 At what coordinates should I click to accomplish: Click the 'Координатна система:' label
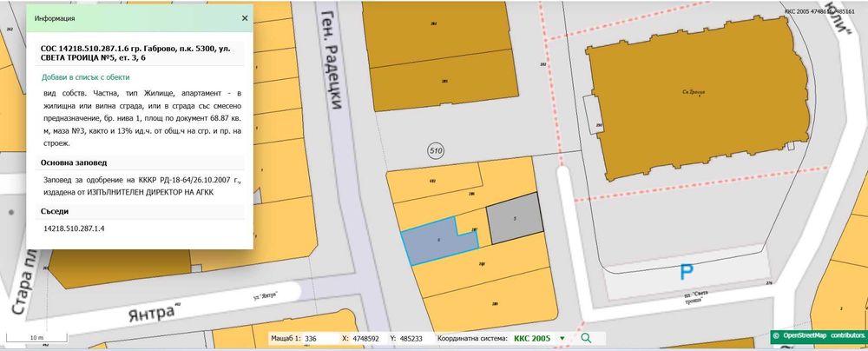coord(472,338)
